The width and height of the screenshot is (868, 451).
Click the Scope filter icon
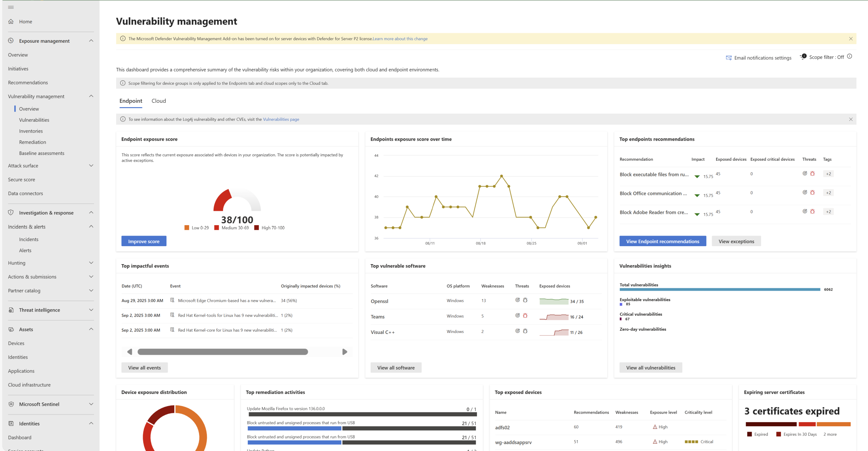click(803, 57)
